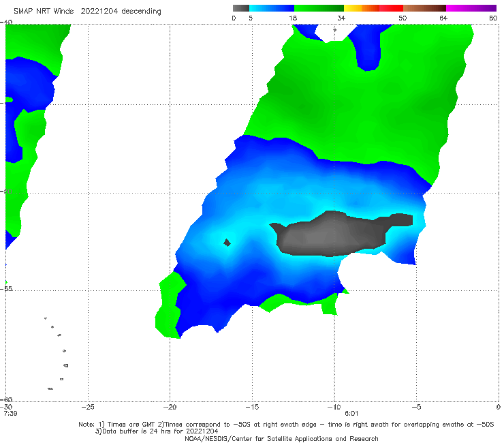Click the yellow-orange segment of the color bar

tap(362, 8)
